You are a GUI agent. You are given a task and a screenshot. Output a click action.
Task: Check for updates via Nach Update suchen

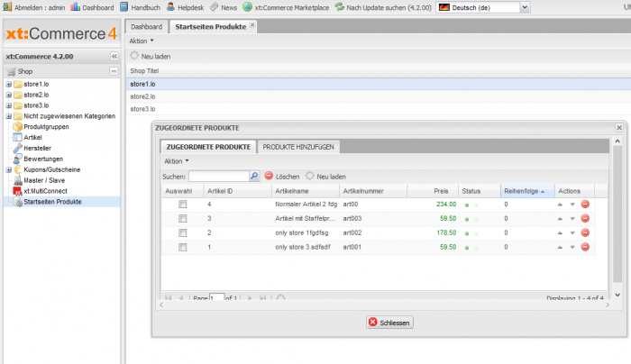click(383, 7)
